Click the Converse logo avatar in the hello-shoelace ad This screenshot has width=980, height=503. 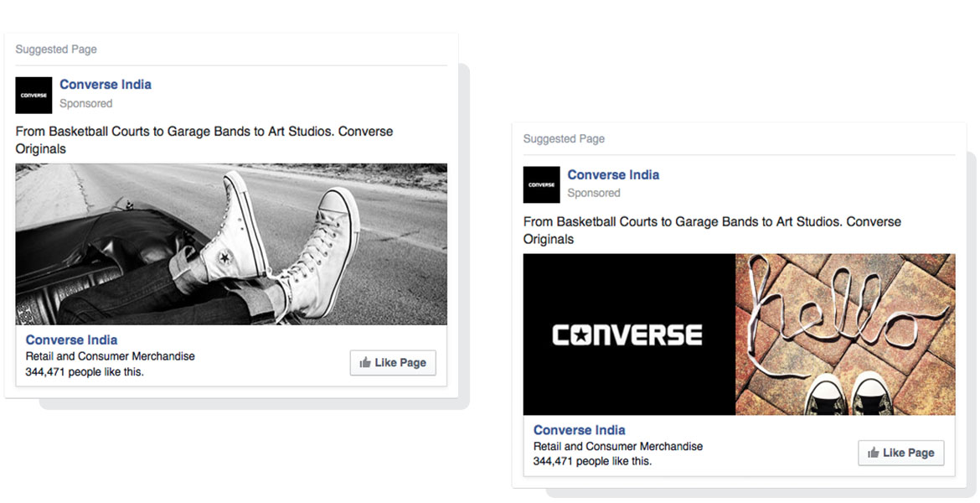[541, 184]
